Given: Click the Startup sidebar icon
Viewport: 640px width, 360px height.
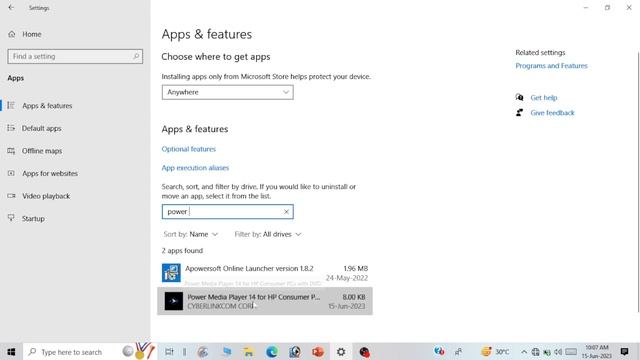Looking at the screenshot, I should point(11,218).
